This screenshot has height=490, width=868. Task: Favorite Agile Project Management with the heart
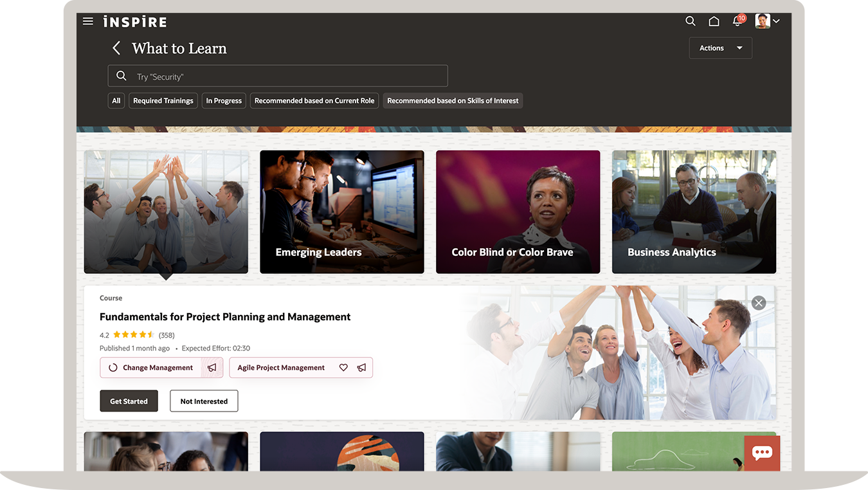[x=343, y=368]
